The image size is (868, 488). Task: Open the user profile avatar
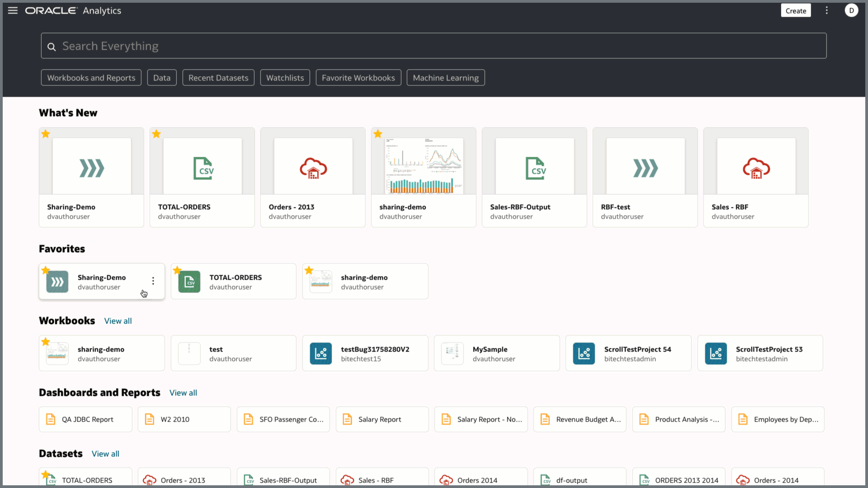point(851,10)
